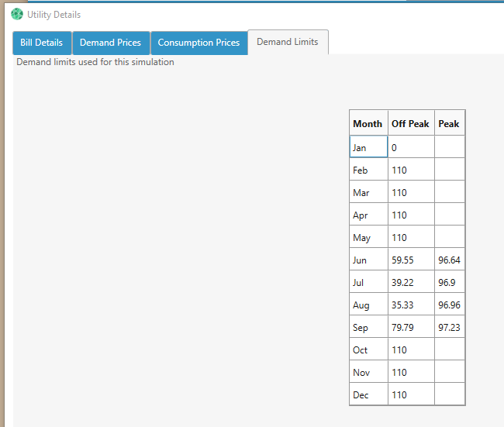Click the Peak column header
The width and height of the screenshot is (504, 427).
point(449,124)
